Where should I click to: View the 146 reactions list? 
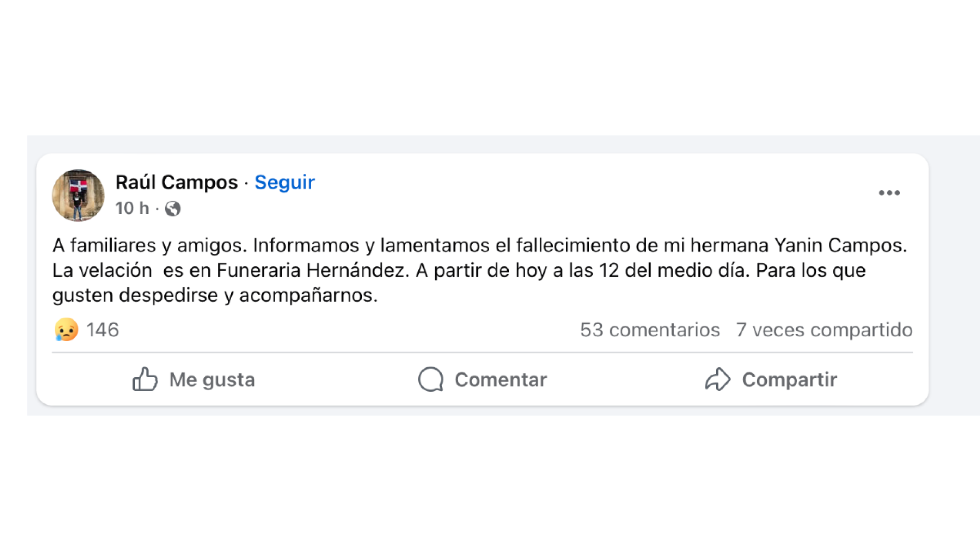coord(103,330)
